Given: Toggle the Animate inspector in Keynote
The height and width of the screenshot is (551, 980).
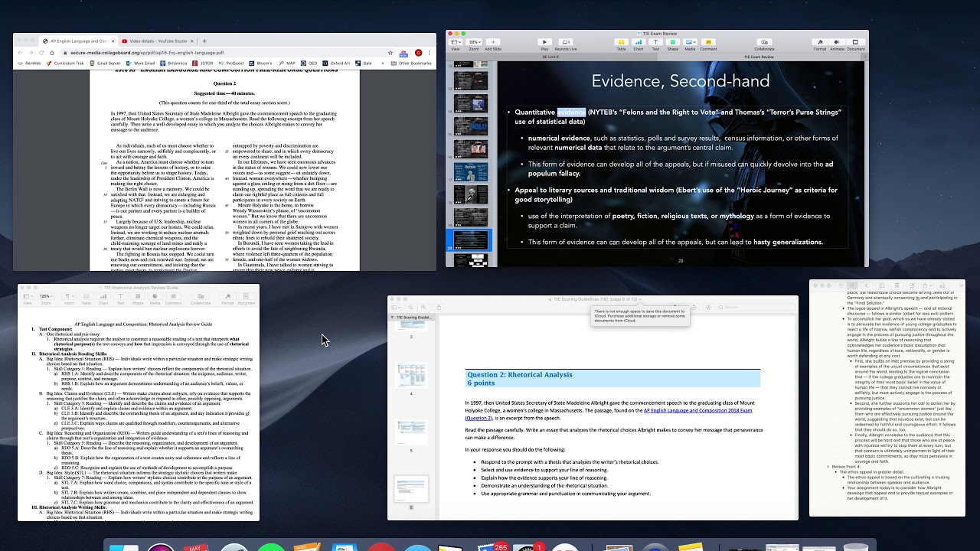Looking at the screenshot, I should 837,44.
